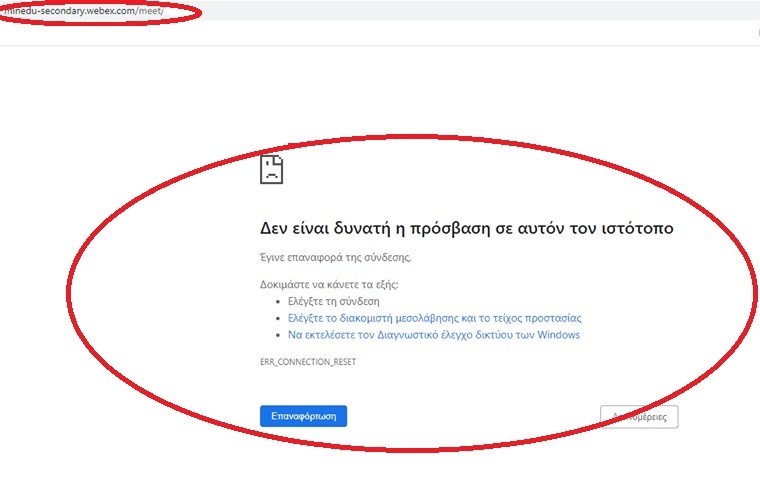The height and width of the screenshot is (480, 760).
Task: Click the text Δοκιμάστε να κάνετε τα εξής
Action: click(329, 284)
